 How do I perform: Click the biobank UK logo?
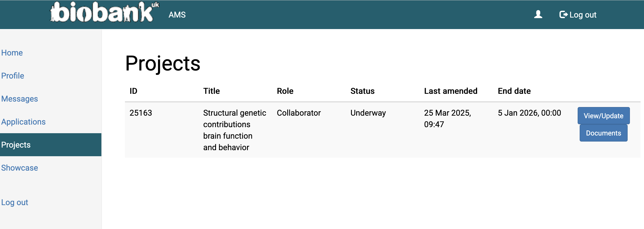coord(104,12)
